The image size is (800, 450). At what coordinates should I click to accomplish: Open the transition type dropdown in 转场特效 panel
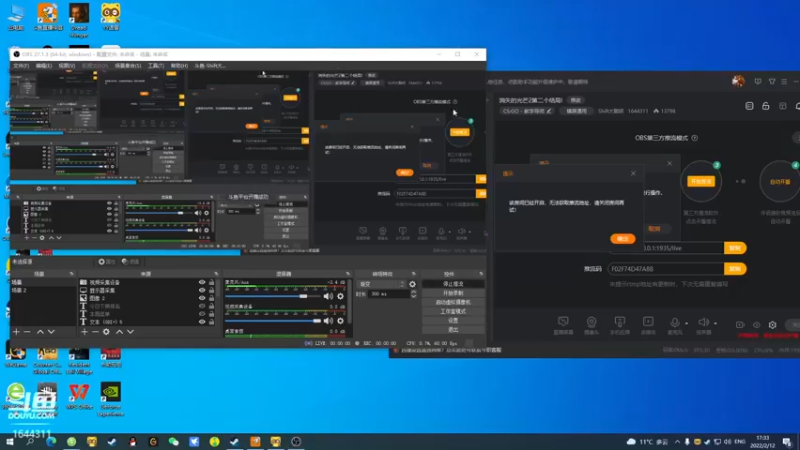click(382, 284)
